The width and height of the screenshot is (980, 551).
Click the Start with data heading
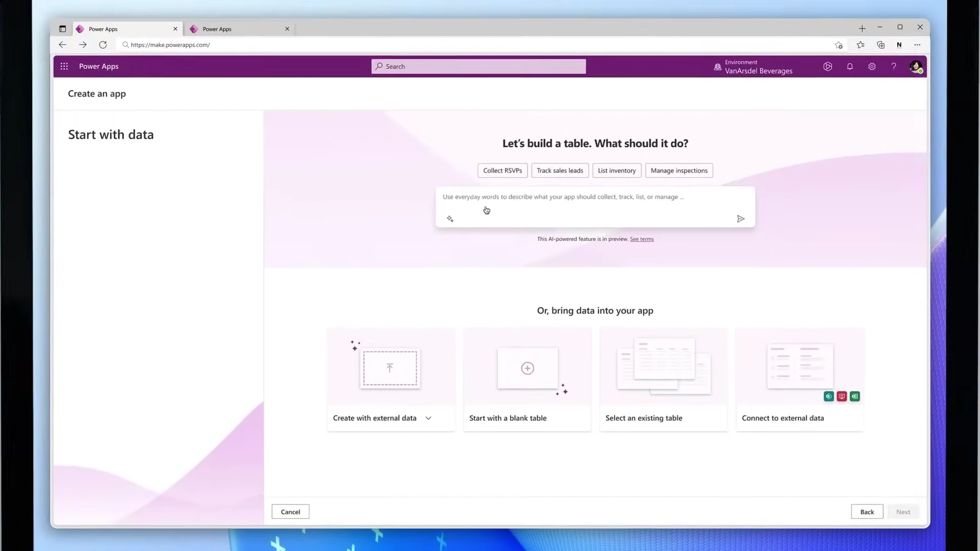pyautogui.click(x=111, y=135)
